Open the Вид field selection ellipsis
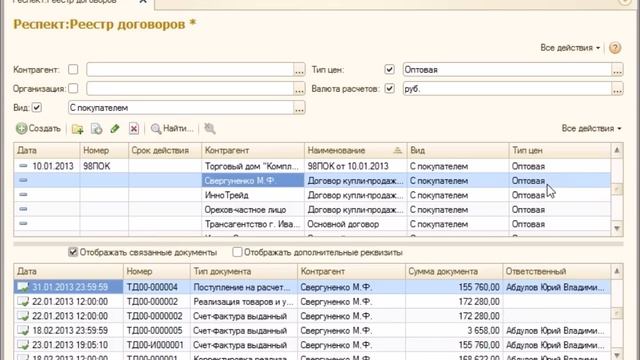 299,108
